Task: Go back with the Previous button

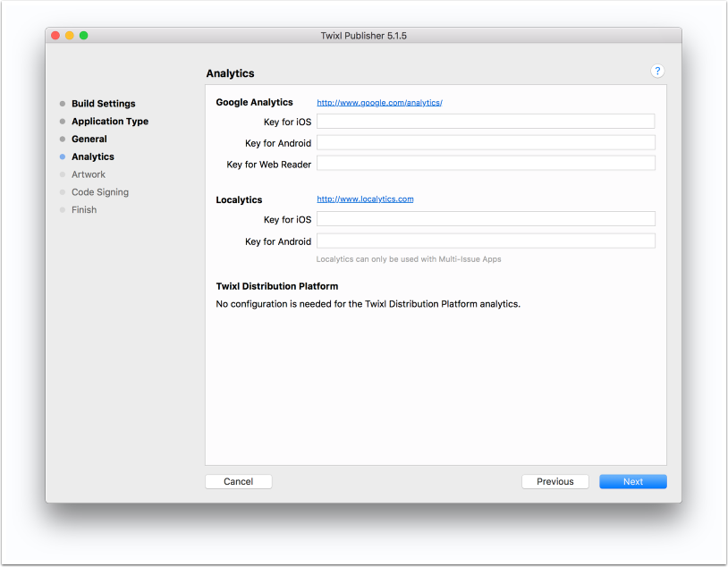Action: pyautogui.click(x=554, y=481)
